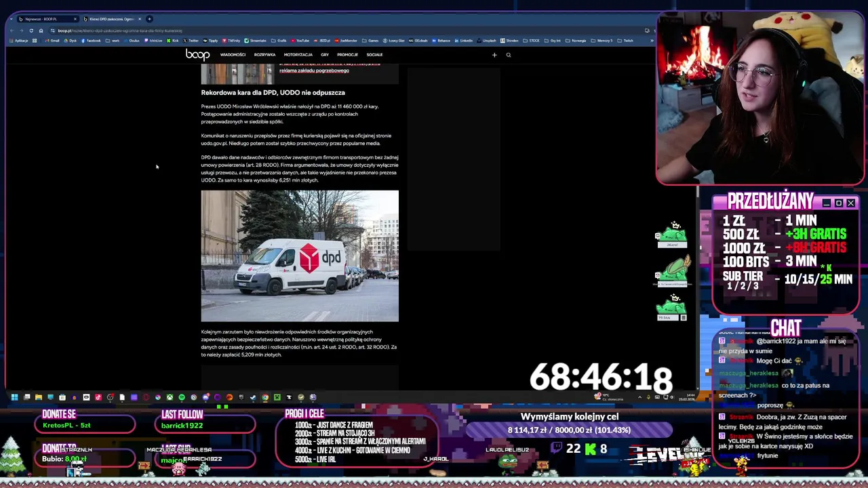Open the Twitch bookmarks folder
This screenshot has width=868, height=488.
(625, 41)
